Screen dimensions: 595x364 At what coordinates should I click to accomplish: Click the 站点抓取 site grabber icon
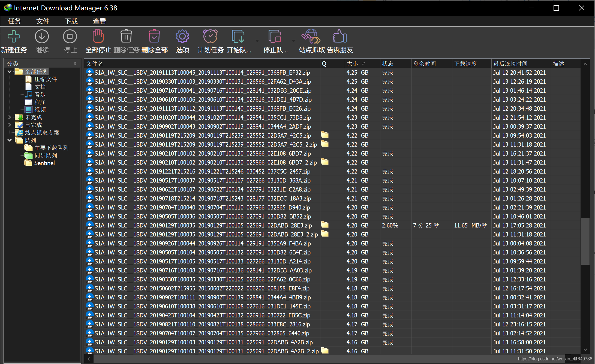coord(311,37)
